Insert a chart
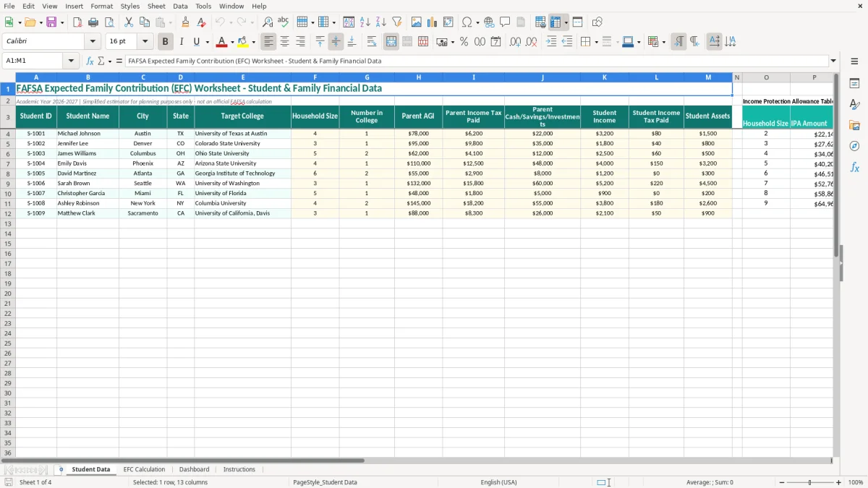This screenshot has width=868, height=488. pyautogui.click(x=433, y=22)
